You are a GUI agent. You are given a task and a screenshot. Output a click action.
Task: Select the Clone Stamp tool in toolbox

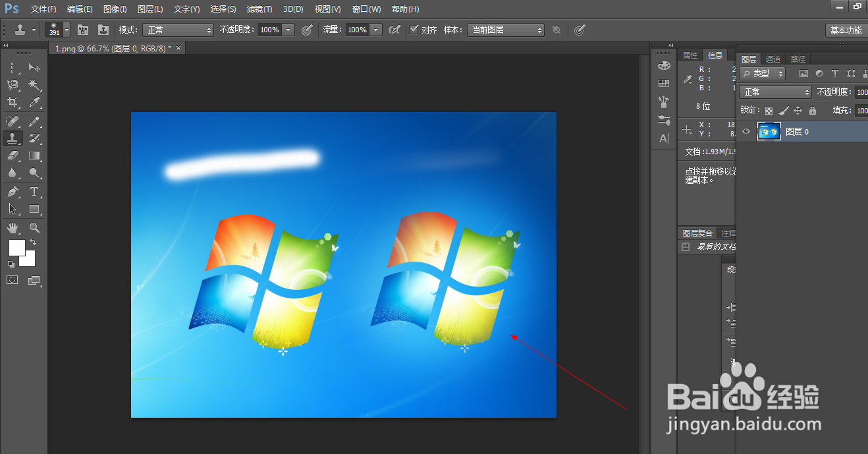[13, 138]
